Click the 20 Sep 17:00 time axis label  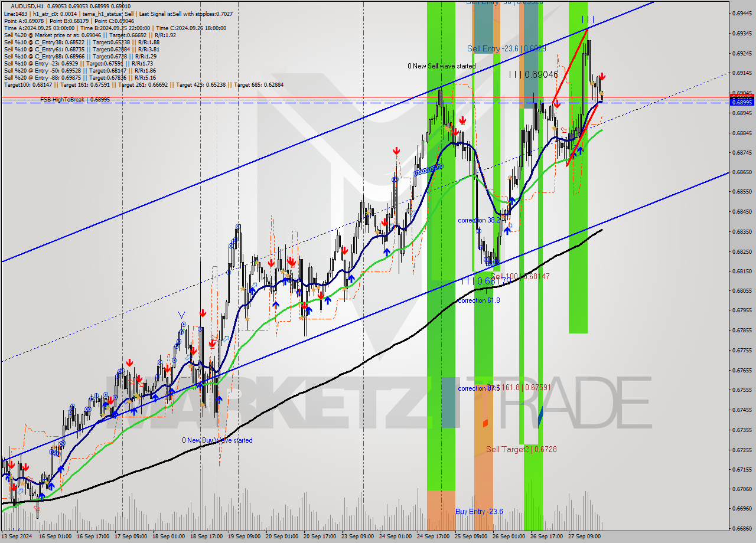click(321, 537)
